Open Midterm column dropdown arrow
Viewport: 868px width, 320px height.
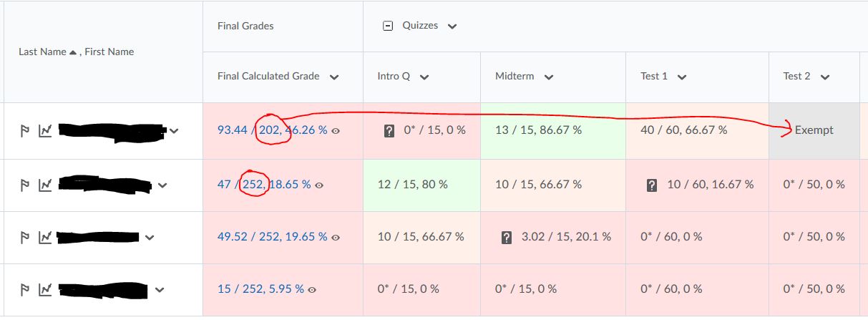click(x=549, y=77)
